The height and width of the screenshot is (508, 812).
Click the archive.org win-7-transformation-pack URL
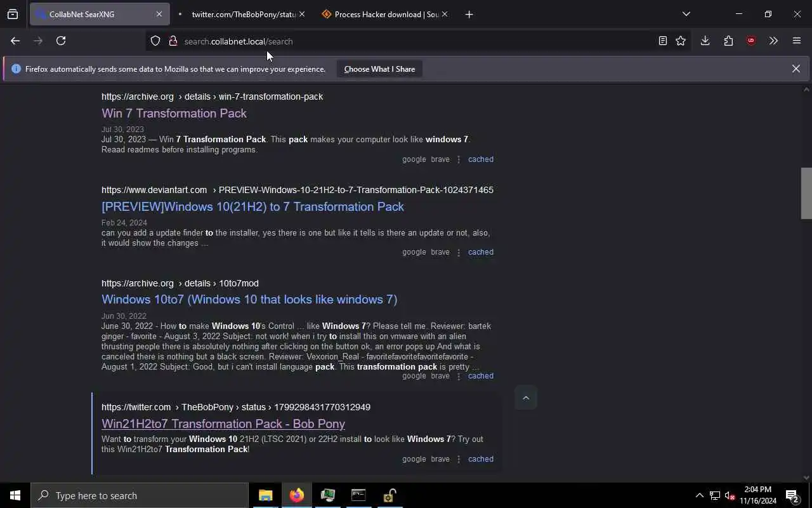(x=212, y=97)
